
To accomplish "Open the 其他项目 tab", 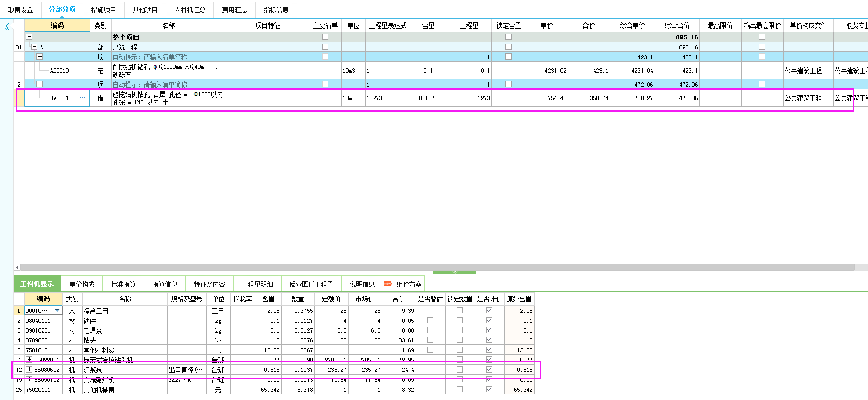I will click(x=145, y=10).
